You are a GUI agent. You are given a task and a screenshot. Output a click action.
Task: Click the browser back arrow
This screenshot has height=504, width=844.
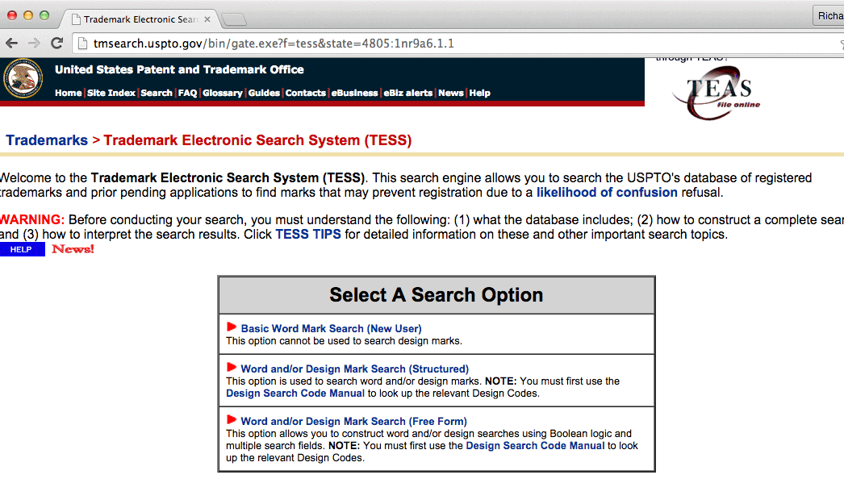(11, 44)
